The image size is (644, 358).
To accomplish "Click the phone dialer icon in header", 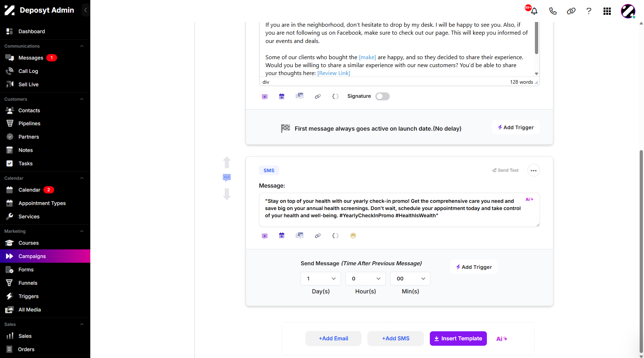I will [553, 11].
